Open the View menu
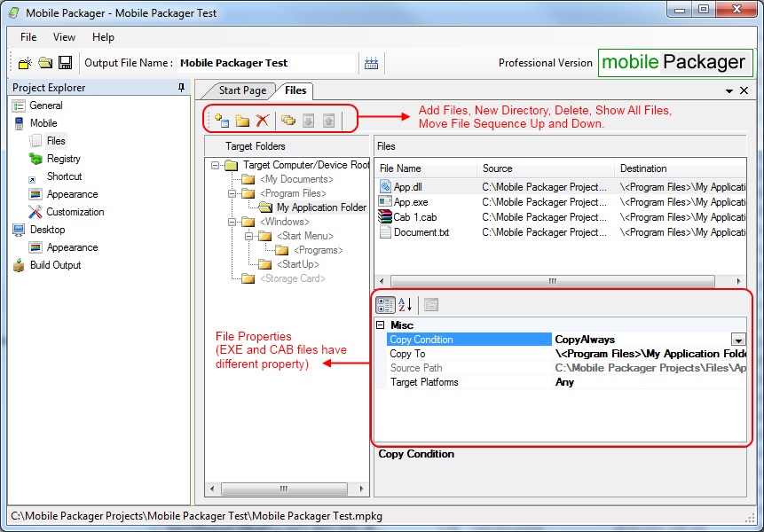Viewport: 764px width, 532px height. pos(64,37)
